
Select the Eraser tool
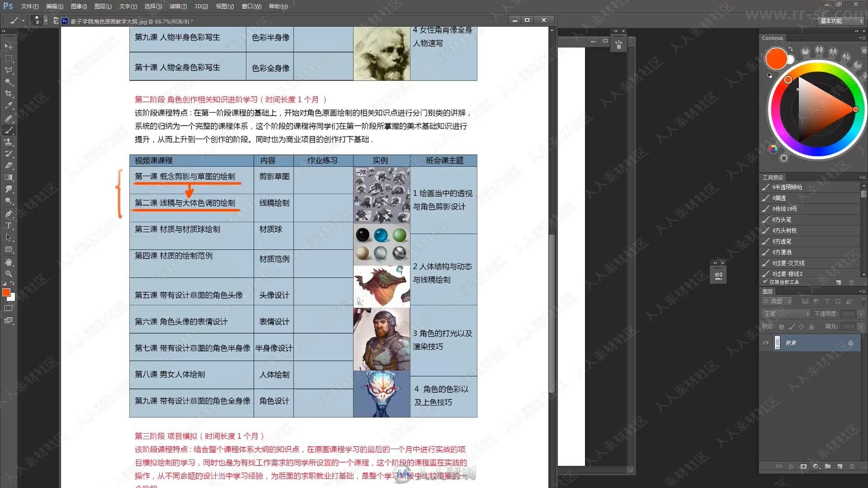(8, 165)
